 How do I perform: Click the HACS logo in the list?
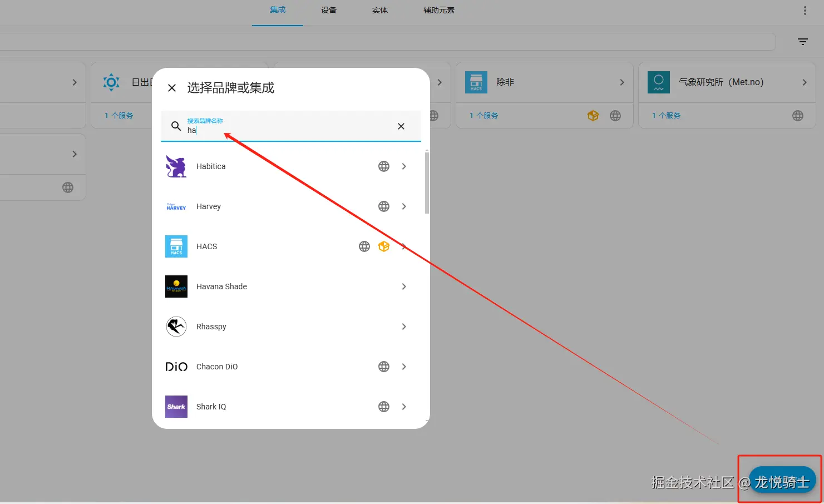[x=176, y=246]
